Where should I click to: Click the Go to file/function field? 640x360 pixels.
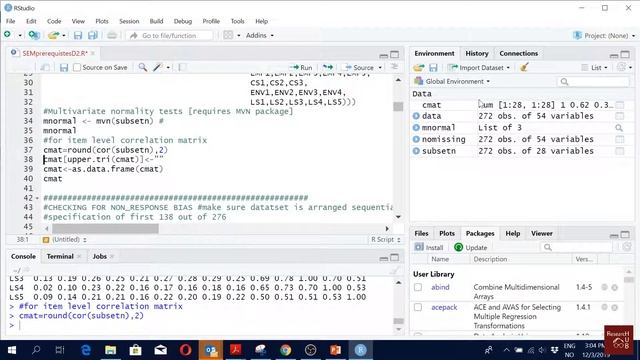[x=169, y=36]
